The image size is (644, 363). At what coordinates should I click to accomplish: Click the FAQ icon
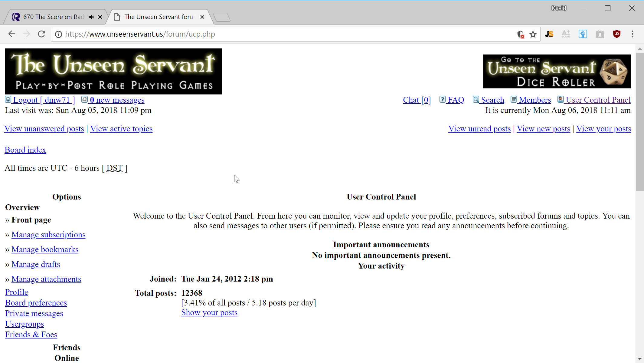pyautogui.click(x=442, y=99)
